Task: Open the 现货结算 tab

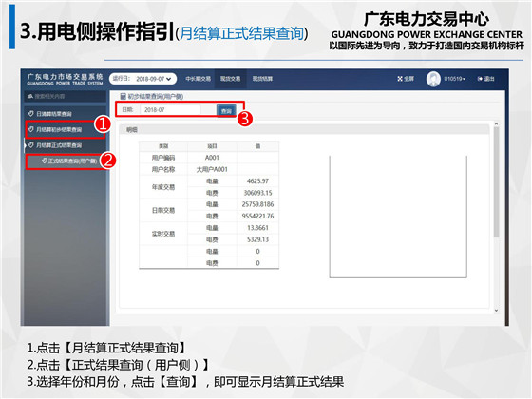Action: coord(262,79)
